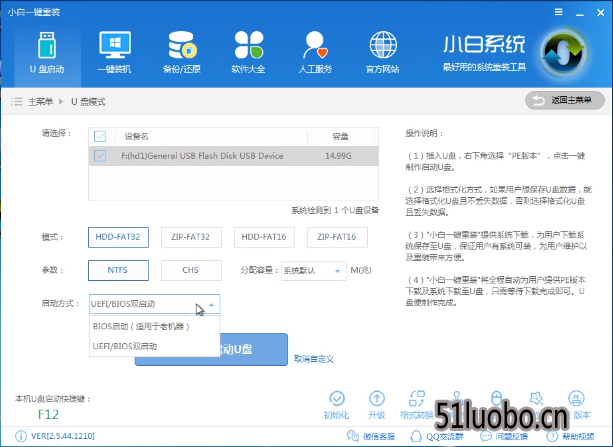Image resolution: width=613 pixels, height=447 pixels.
Task: Click the VER[2.5.44.1210] version text
Action: 63,436
